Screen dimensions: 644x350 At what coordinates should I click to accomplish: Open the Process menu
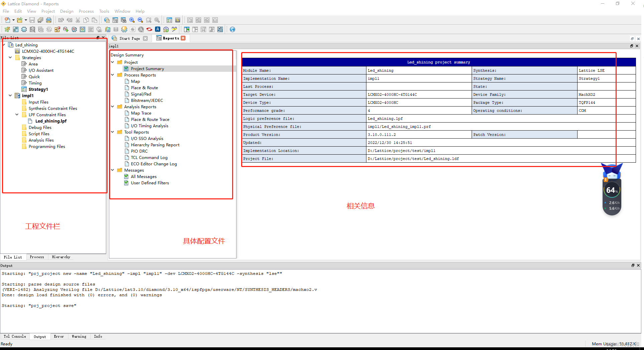(x=86, y=11)
